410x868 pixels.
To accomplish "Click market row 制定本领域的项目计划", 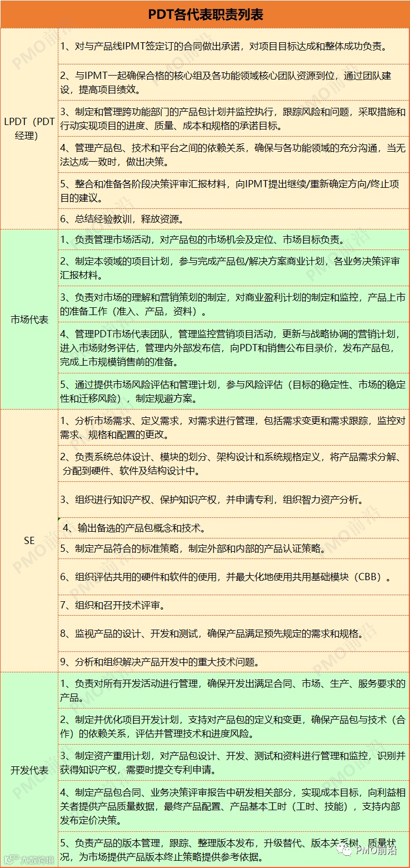I will (233, 268).
